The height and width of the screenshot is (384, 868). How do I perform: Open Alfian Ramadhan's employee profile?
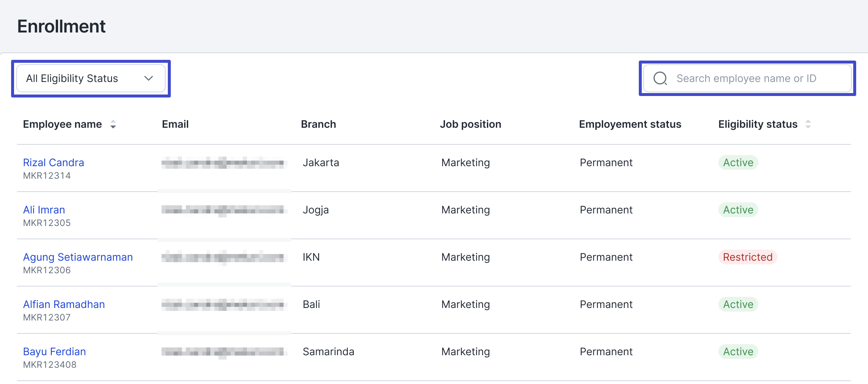64,304
